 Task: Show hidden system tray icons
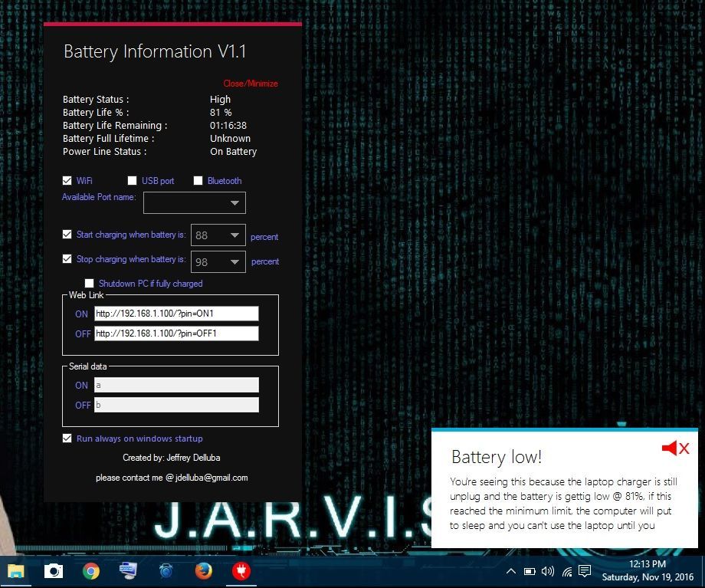[511, 571]
